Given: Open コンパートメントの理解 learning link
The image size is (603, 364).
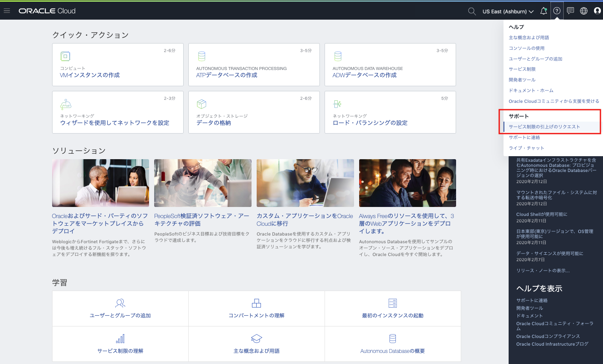Looking at the screenshot, I should pos(256,316).
